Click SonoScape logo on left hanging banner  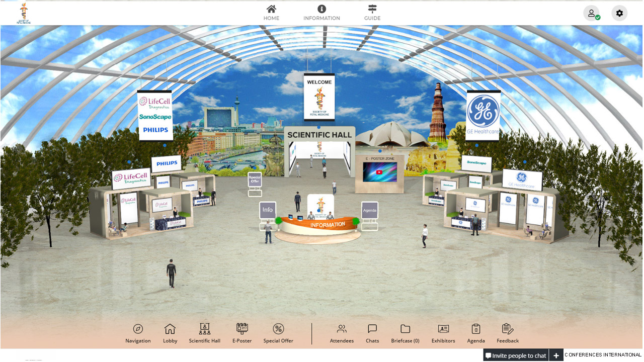tap(155, 117)
